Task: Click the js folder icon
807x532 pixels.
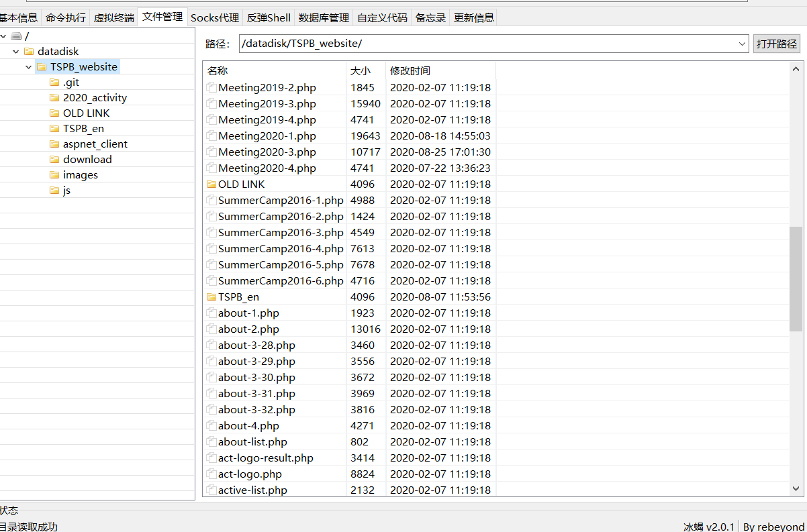Action: tap(54, 191)
